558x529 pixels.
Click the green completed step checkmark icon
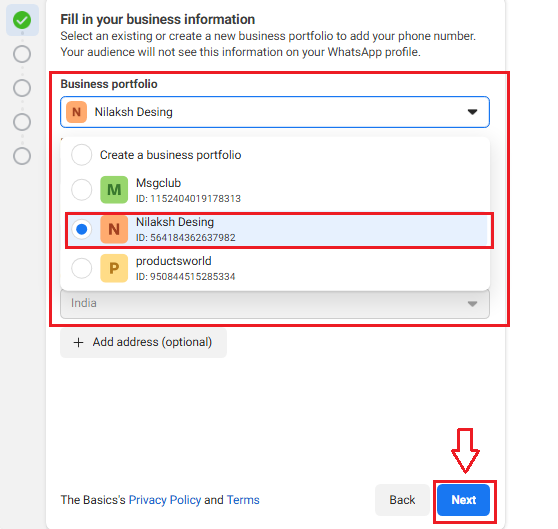22,20
